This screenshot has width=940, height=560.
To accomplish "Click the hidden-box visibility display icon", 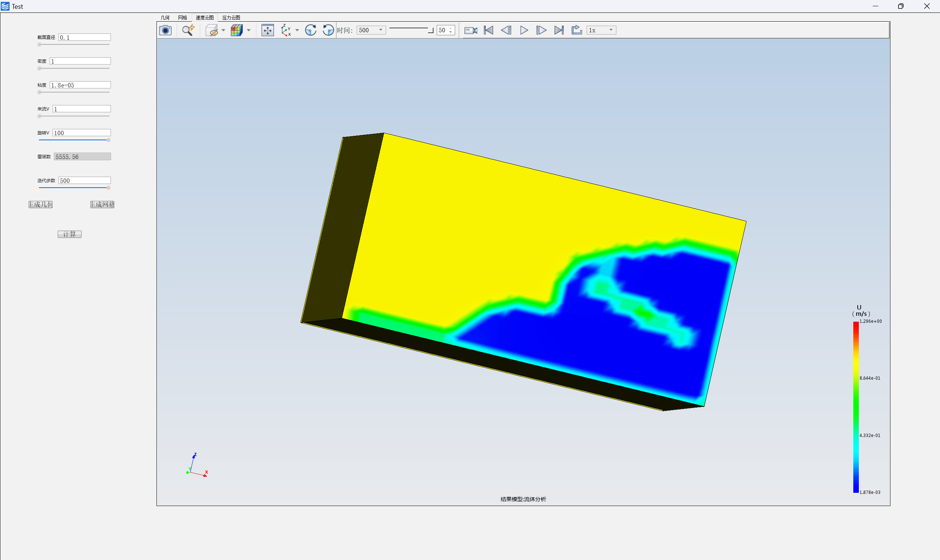I will pyautogui.click(x=212, y=30).
